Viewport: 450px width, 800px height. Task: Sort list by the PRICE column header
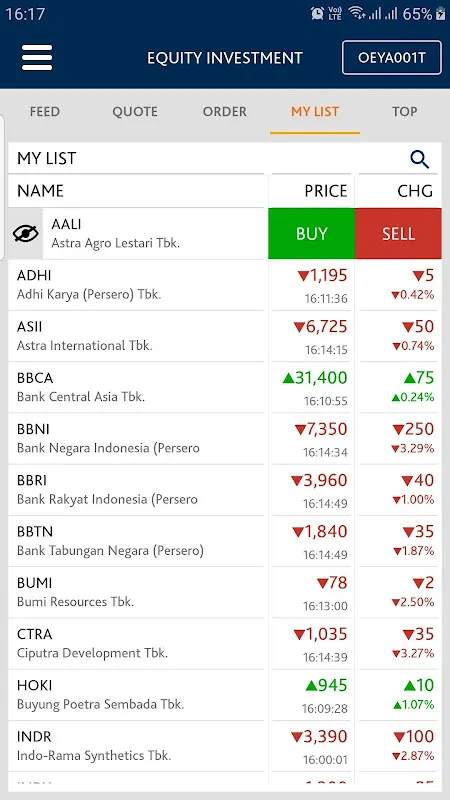pos(326,191)
